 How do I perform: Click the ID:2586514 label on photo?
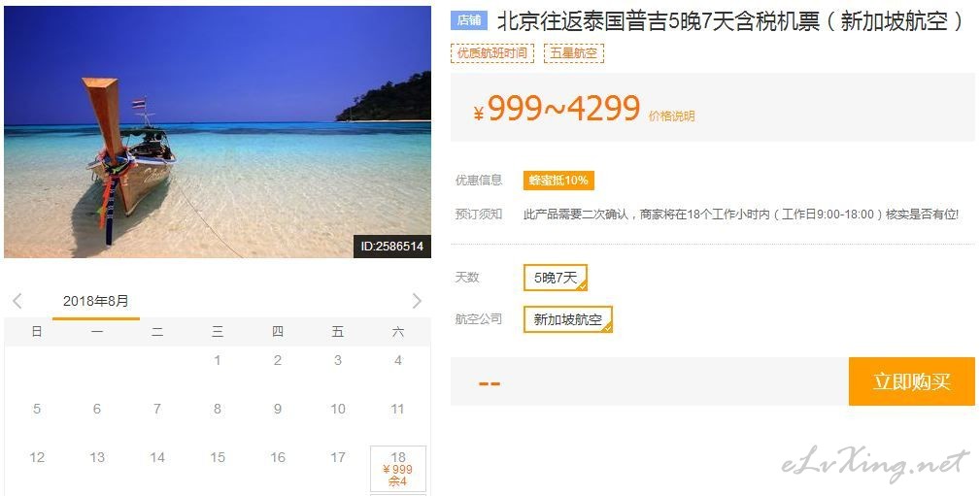pos(392,247)
